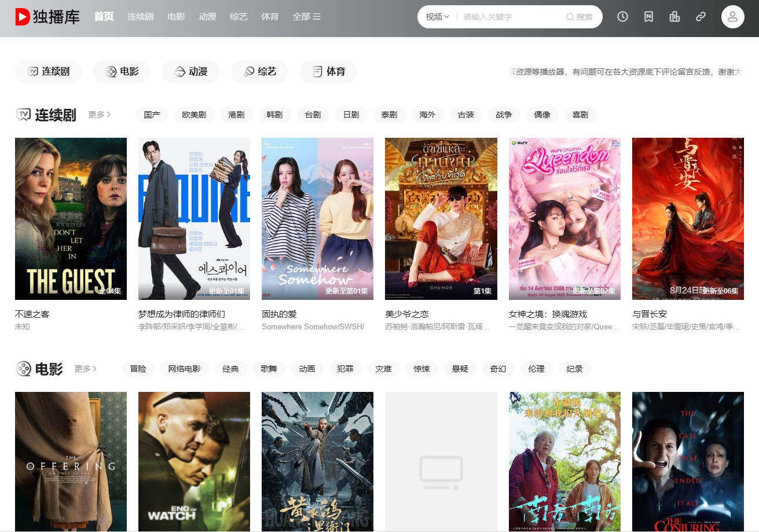
Task: Select the 动漫 category pill with icon
Action: point(190,72)
